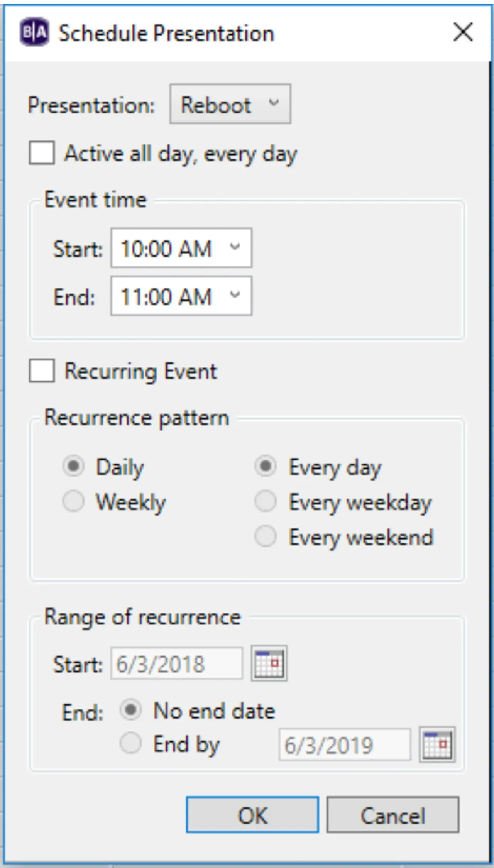Click the recurrence start date field 6/3/2018

[177, 663]
